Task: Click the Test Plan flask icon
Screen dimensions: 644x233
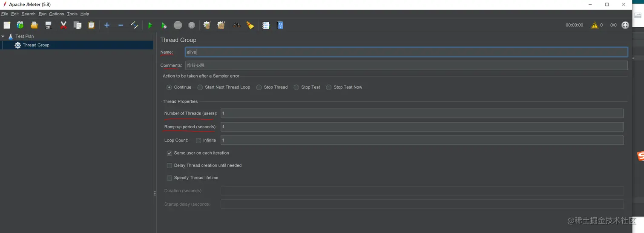Action: tap(11, 36)
